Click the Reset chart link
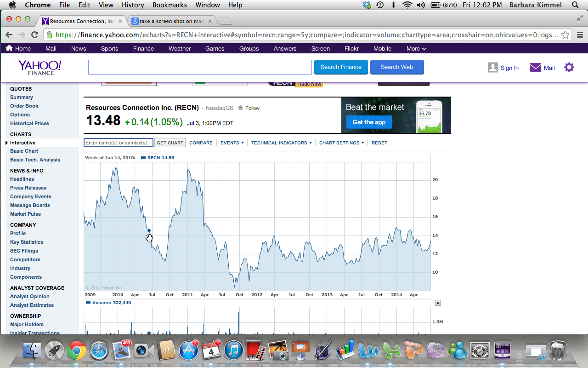Viewport: 588px width, 368px height. 379,143
